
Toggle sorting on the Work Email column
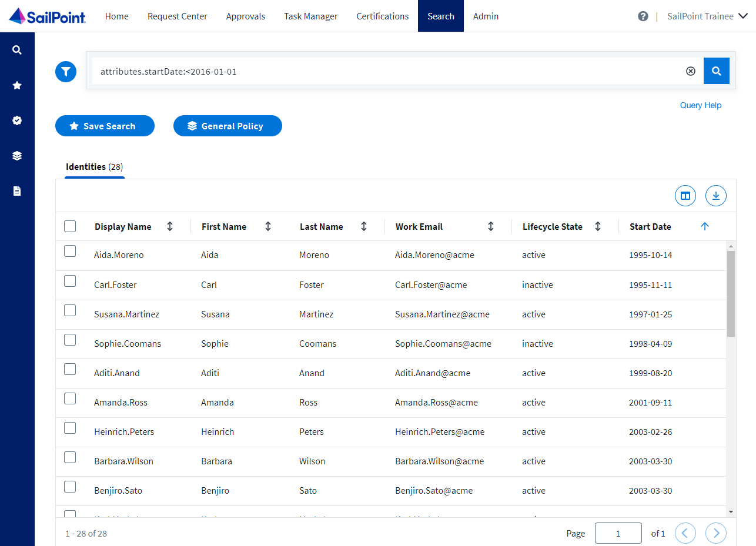tap(491, 226)
